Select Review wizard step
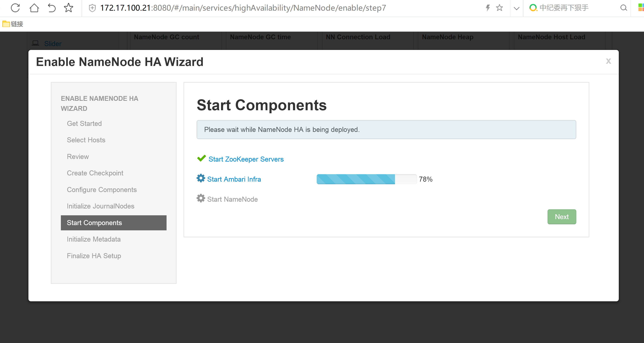The image size is (644, 343). coord(78,157)
